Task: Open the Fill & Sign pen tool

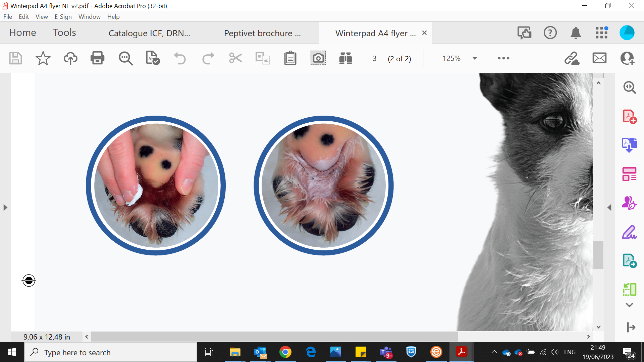Action: pos(629,232)
